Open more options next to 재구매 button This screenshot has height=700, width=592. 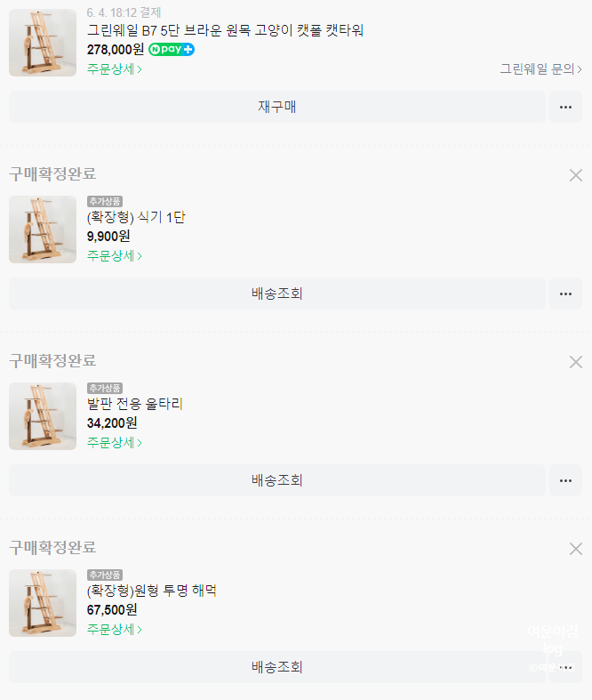(x=565, y=107)
